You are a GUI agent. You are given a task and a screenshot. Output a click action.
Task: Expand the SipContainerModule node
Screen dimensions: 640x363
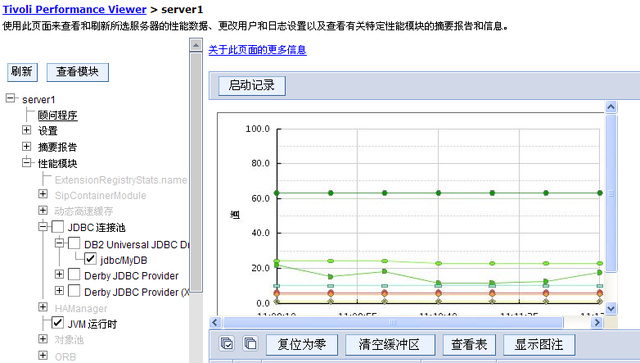(43, 194)
